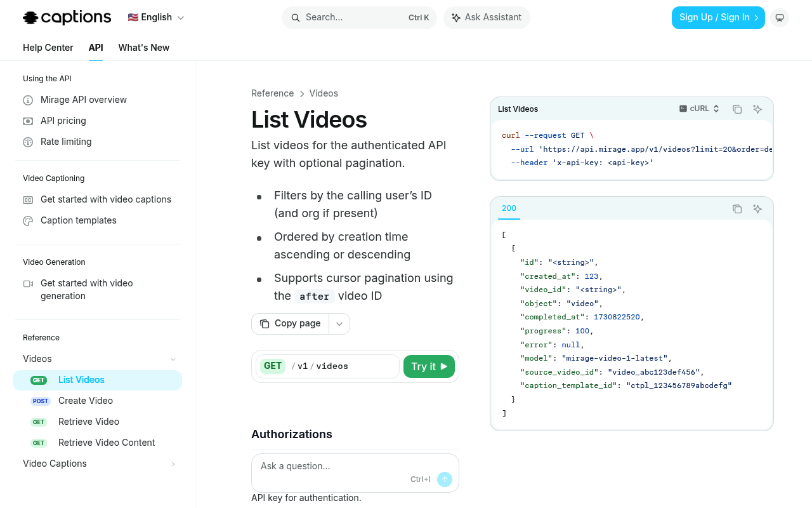Click the info icon beside Mirage API overview
Screen dimensions: 812x508
[x=28, y=100]
